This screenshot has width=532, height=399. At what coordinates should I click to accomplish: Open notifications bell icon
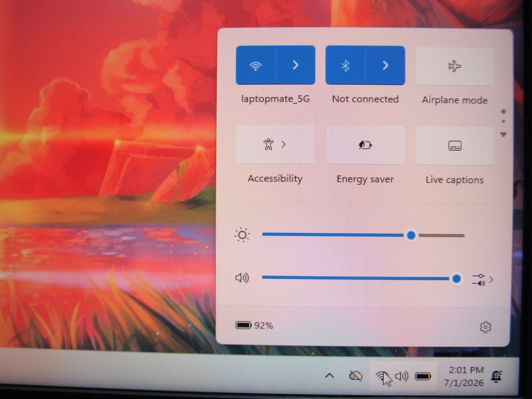(497, 376)
